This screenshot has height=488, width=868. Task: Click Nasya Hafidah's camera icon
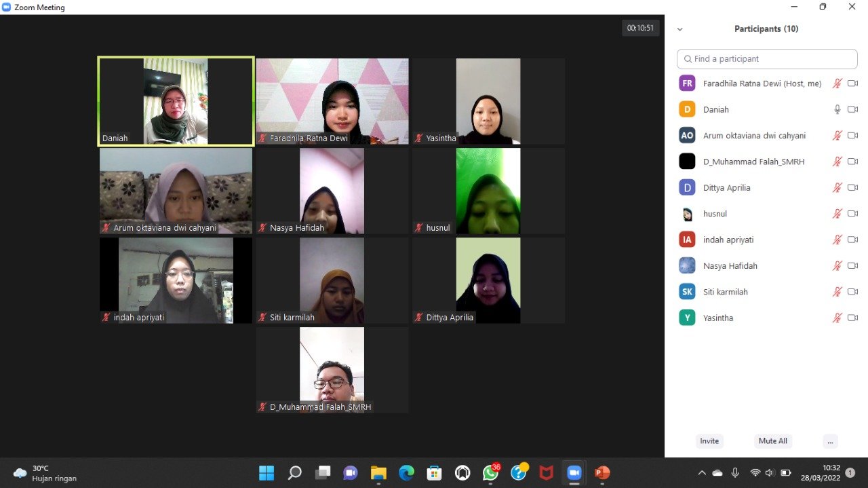pos(852,266)
